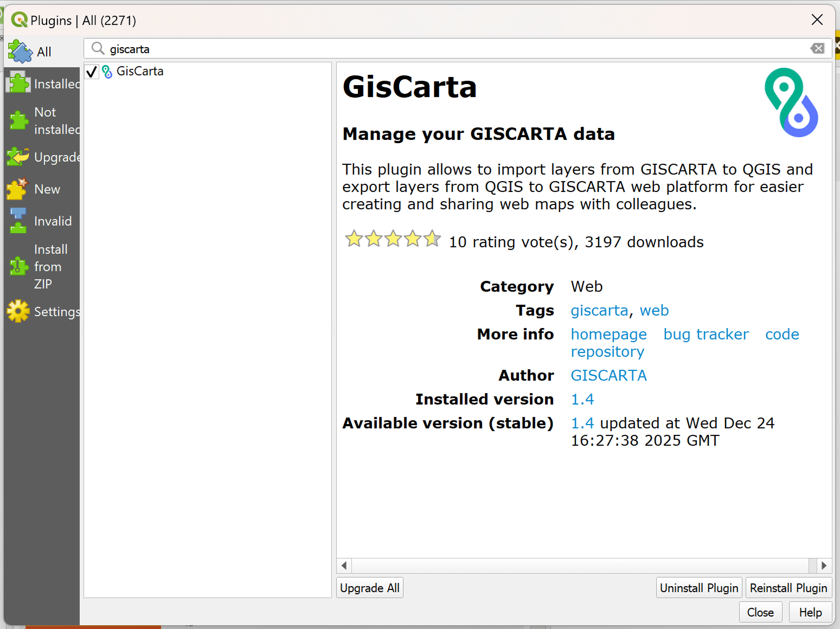Select the All plugins tab
Image resolution: width=840 pixels, height=629 pixels.
[42, 52]
